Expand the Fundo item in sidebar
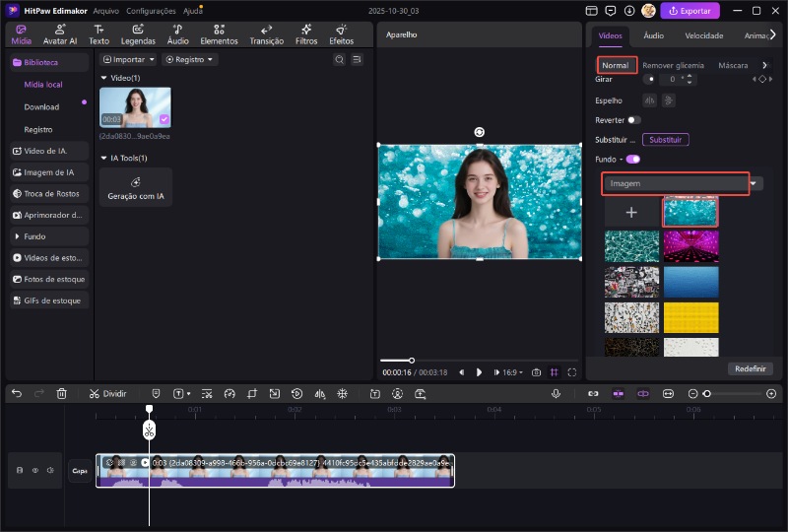Image resolution: width=788 pixels, height=532 pixels. tap(49, 236)
